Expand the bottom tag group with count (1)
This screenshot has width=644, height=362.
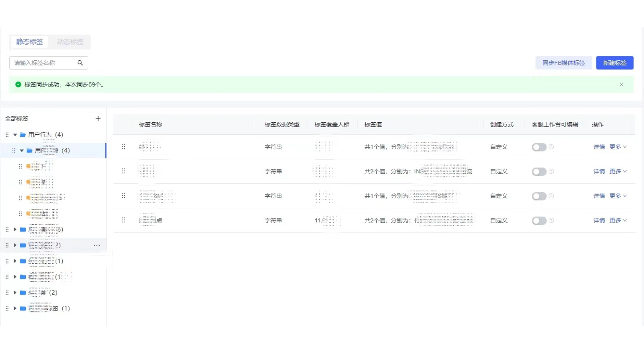[15, 309]
